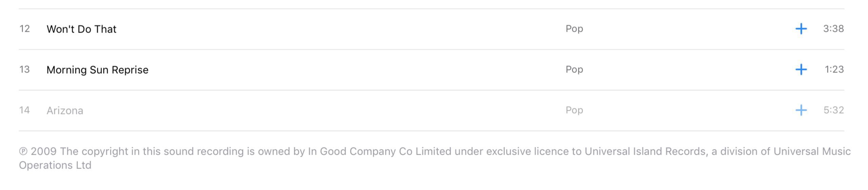Viewport: 868px width, 190px height.
Task: Click the ℗ copyright symbol
Action: pos(23,152)
